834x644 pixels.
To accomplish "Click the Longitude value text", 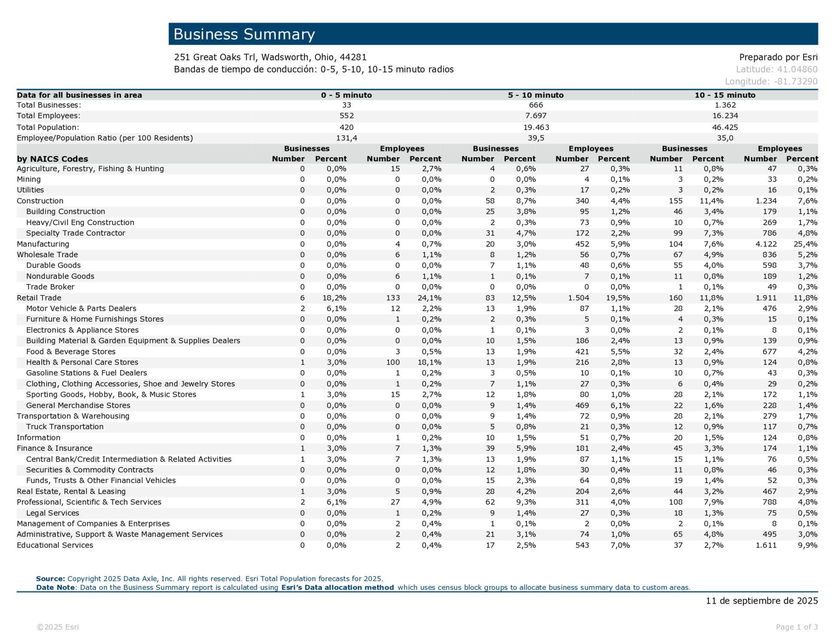I will click(x=771, y=81).
